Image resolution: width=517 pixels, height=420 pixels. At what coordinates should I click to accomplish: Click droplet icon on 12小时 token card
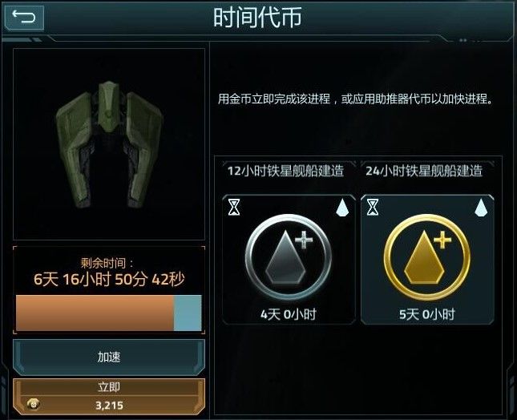(342, 208)
